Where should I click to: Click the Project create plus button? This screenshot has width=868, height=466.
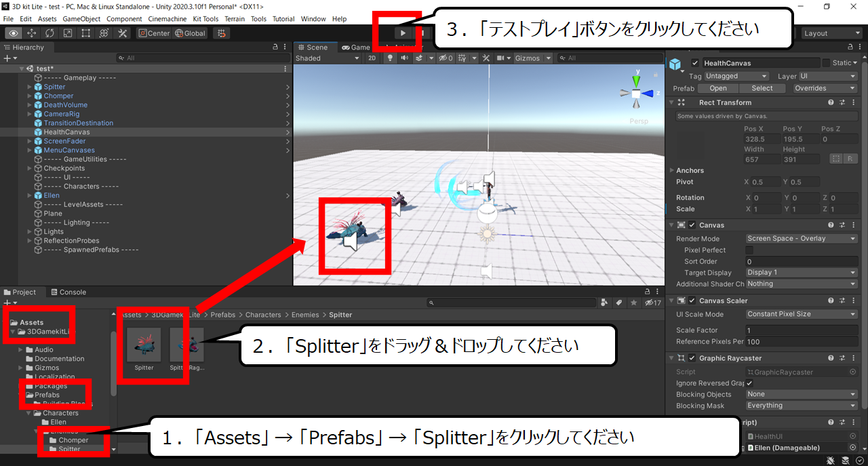(x=7, y=303)
